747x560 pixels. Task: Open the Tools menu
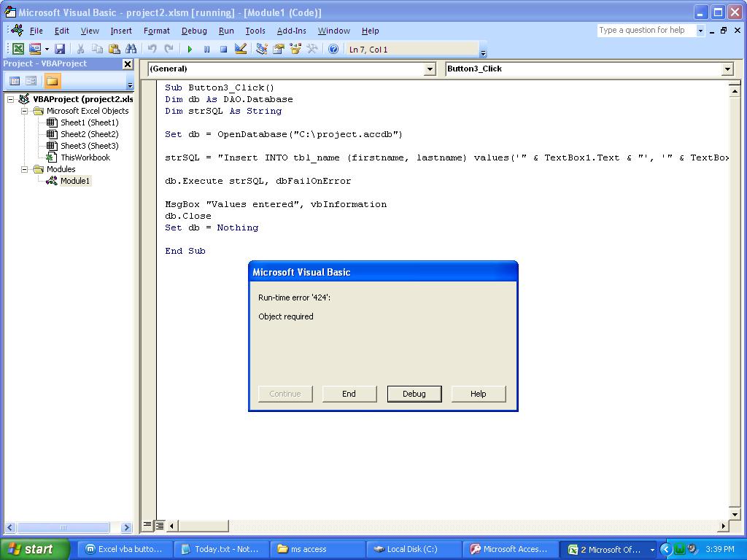[255, 31]
